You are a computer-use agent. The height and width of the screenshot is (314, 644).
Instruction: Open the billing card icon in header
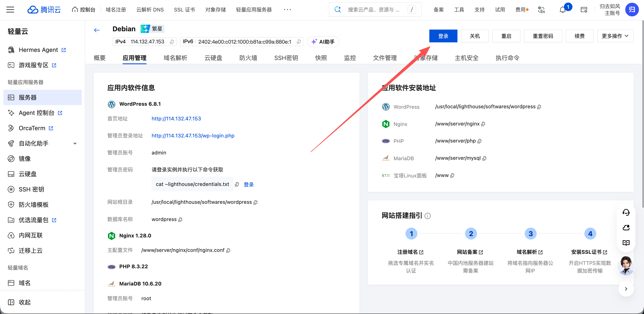coord(584,10)
